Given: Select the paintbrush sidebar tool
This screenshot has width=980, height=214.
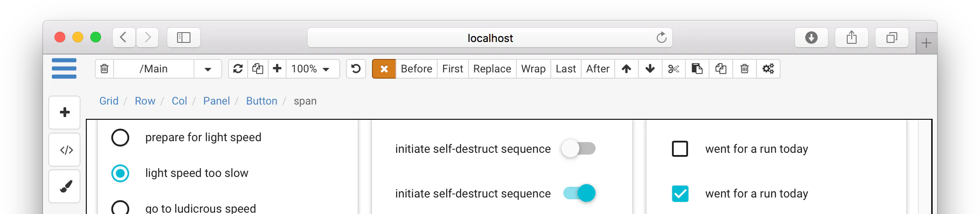Looking at the screenshot, I should coord(65,186).
